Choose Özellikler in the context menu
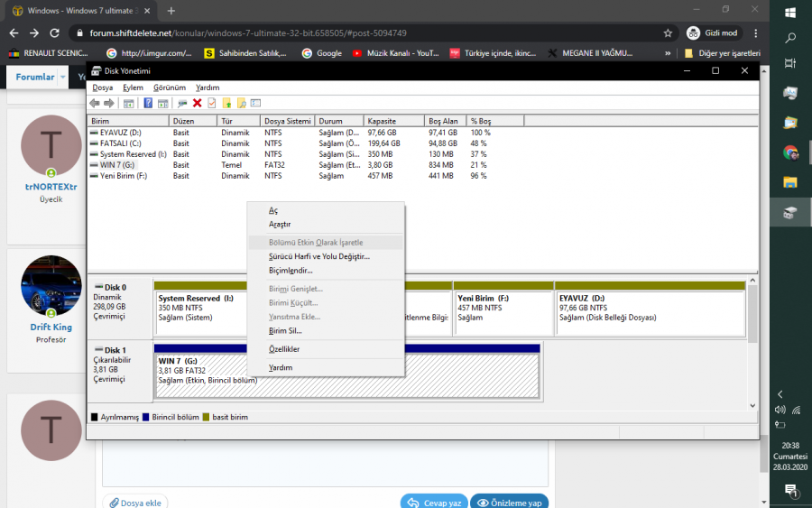Image resolution: width=812 pixels, height=508 pixels. click(284, 349)
